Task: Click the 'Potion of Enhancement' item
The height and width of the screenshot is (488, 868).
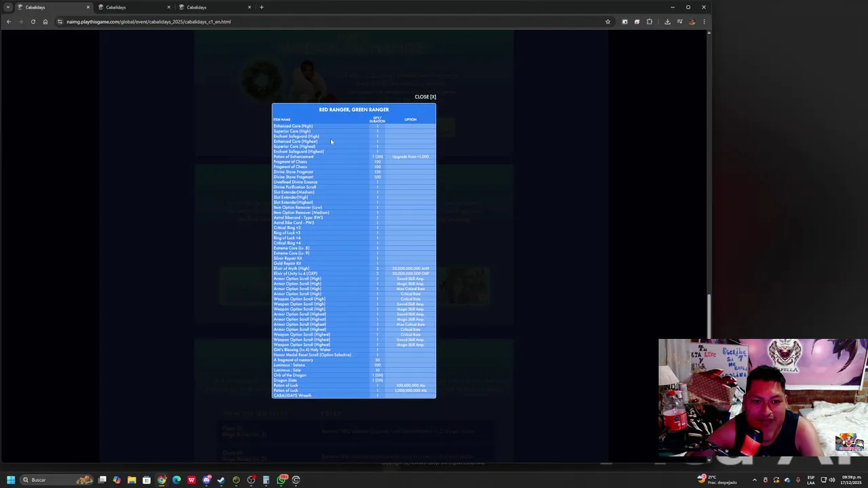Action: click(294, 157)
